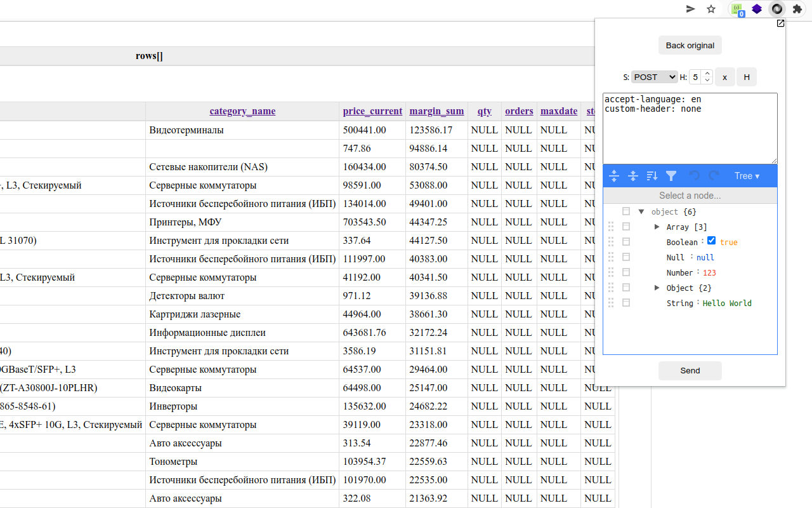812x508 pixels.
Task: Sort table by maxdate column
Action: [559, 111]
